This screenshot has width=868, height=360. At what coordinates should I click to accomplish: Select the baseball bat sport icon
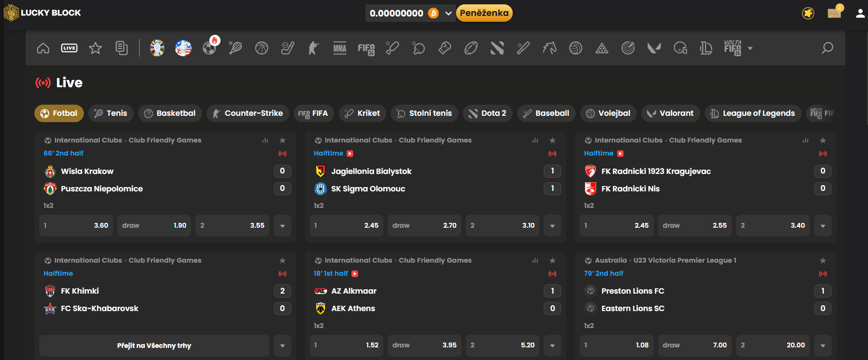click(x=523, y=48)
